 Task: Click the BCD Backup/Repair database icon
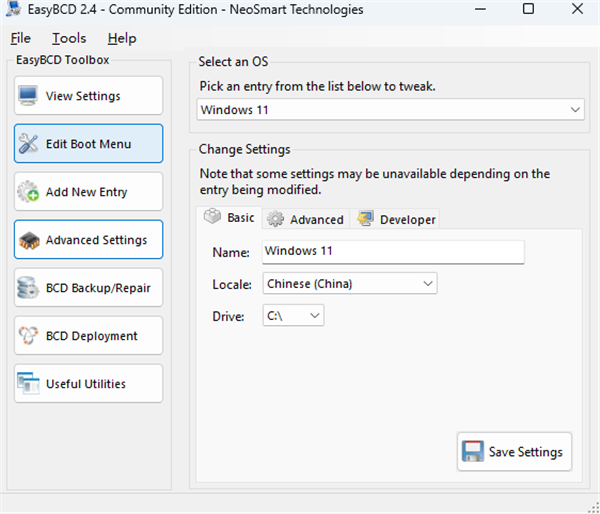tap(28, 288)
